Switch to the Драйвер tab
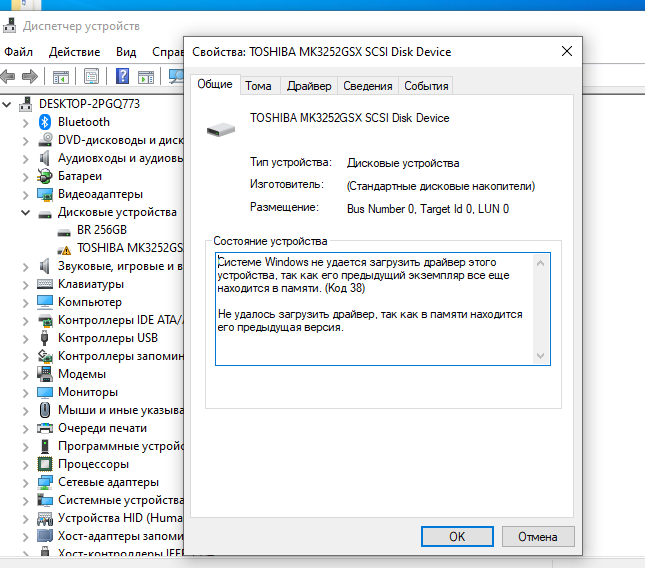This screenshot has width=645, height=568. coord(309,86)
